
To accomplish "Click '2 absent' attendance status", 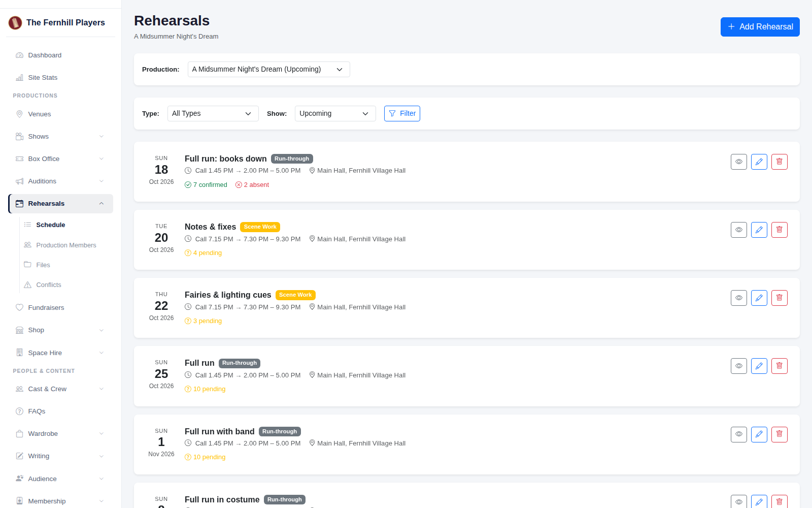I will (252, 185).
